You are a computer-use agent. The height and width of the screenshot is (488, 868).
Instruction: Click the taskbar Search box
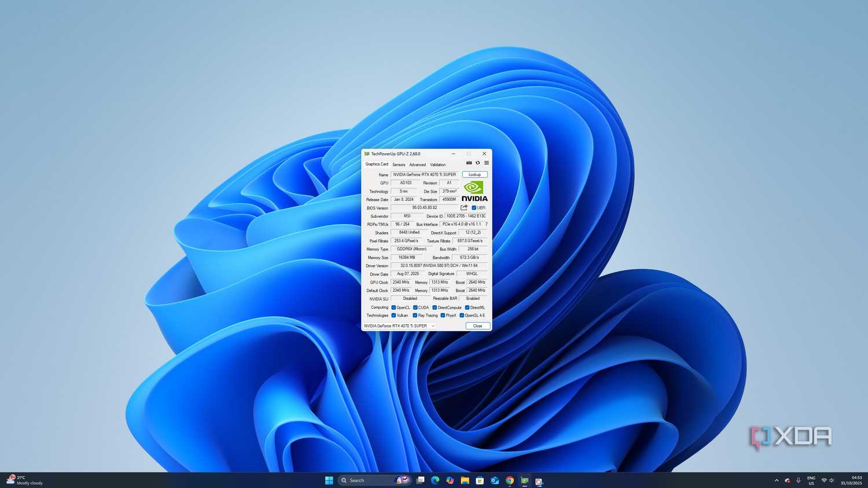374,480
